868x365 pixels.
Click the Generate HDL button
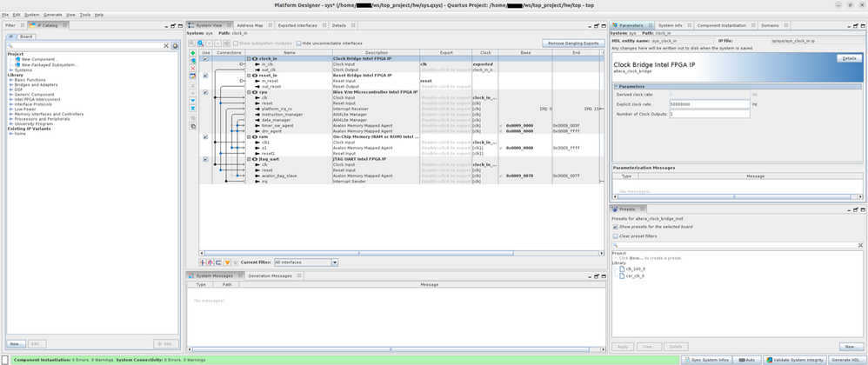click(846, 359)
